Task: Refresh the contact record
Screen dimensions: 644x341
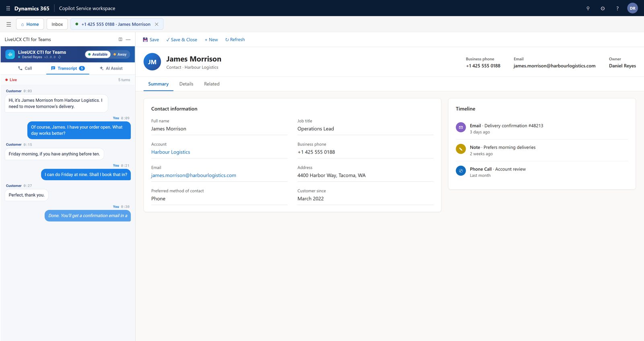Action: tap(235, 39)
